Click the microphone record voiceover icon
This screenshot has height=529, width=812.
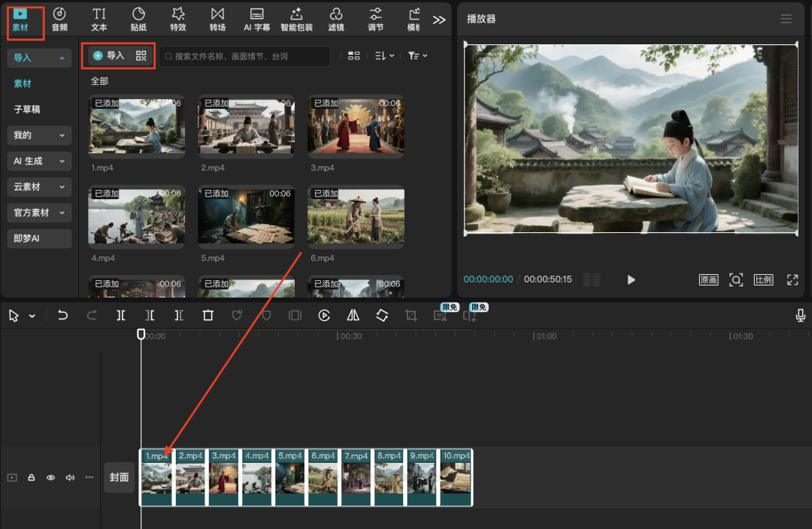pyautogui.click(x=801, y=316)
